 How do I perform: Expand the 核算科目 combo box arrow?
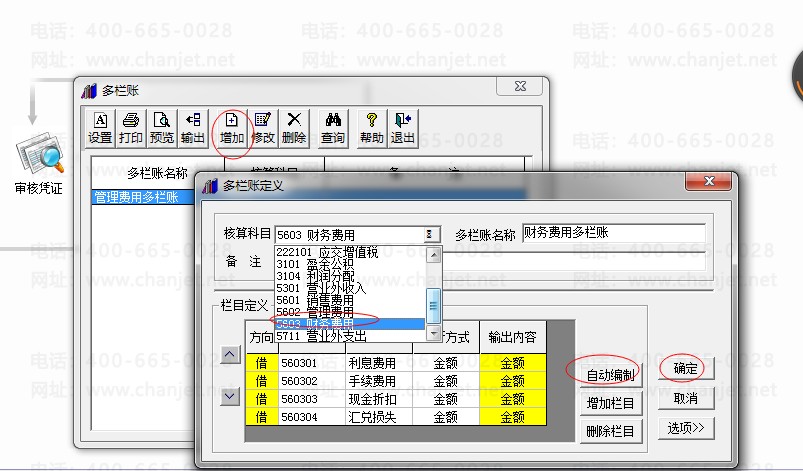(431, 234)
